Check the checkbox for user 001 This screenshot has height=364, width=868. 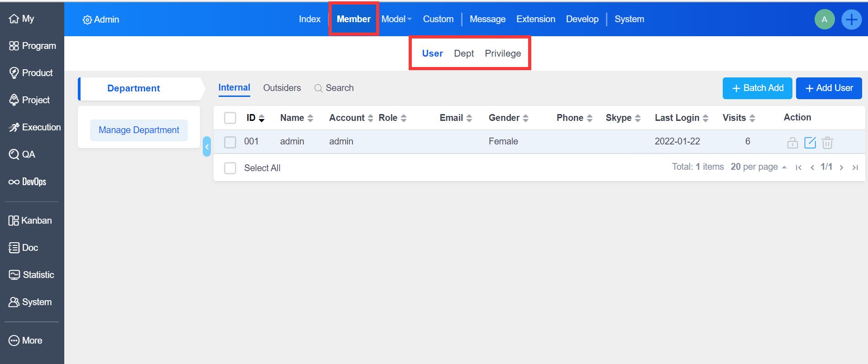(x=230, y=142)
